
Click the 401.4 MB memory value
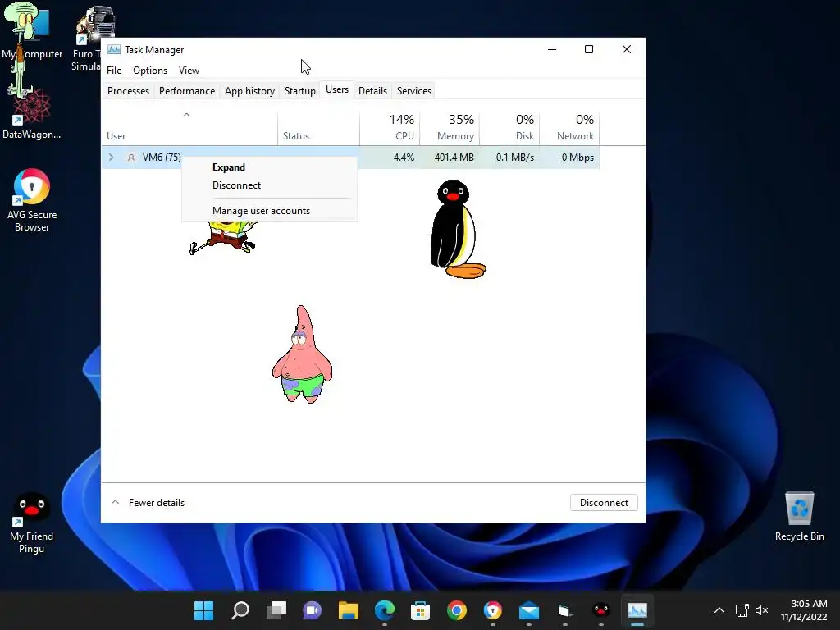[454, 157]
